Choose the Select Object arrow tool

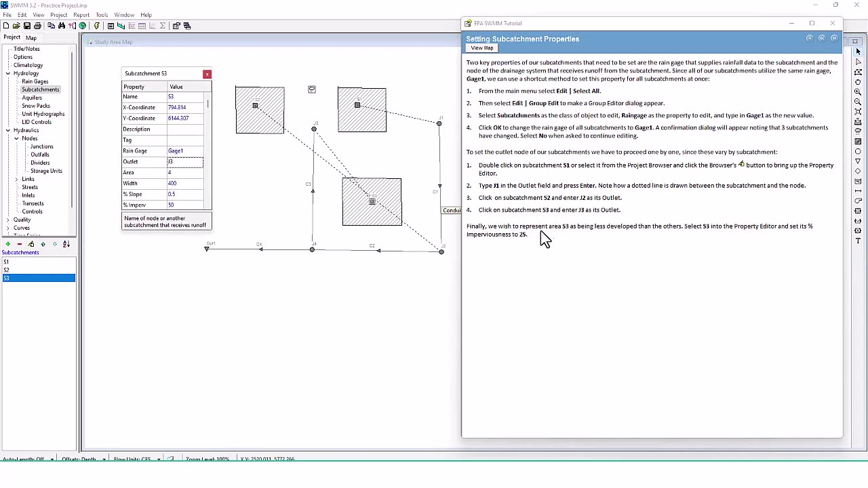point(858,52)
